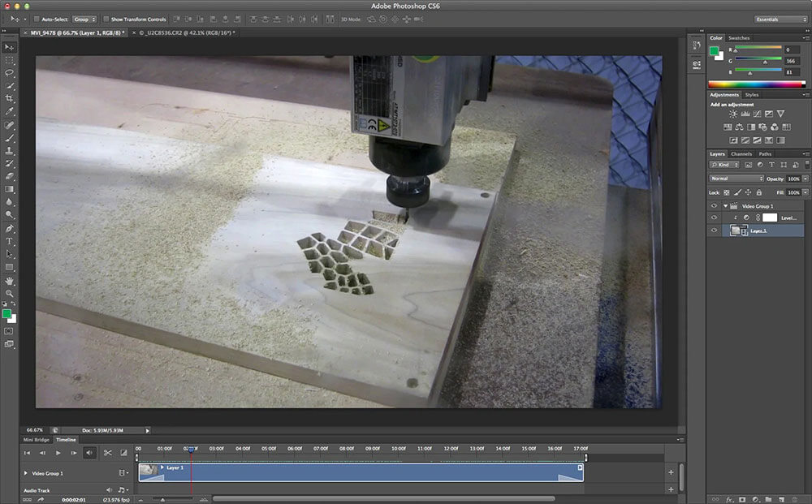The width and height of the screenshot is (812, 504).
Task: Select the History Brush tool
Action: click(9, 163)
